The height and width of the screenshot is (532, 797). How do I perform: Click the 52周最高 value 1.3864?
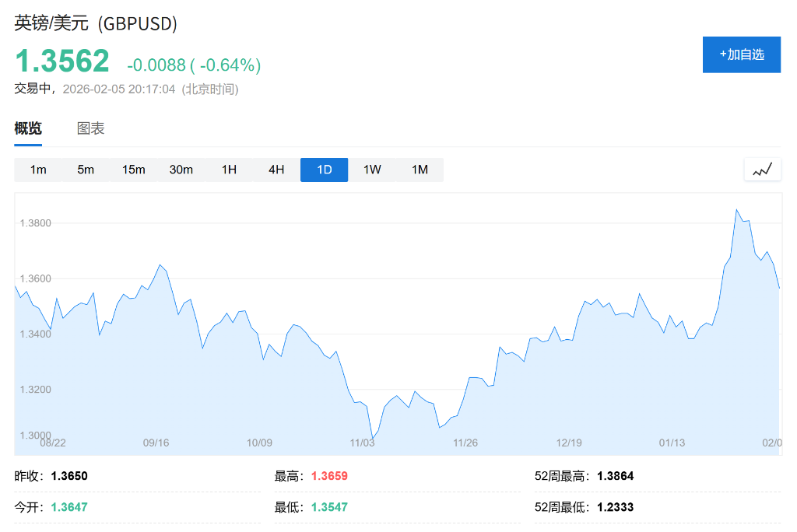coord(616,476)
